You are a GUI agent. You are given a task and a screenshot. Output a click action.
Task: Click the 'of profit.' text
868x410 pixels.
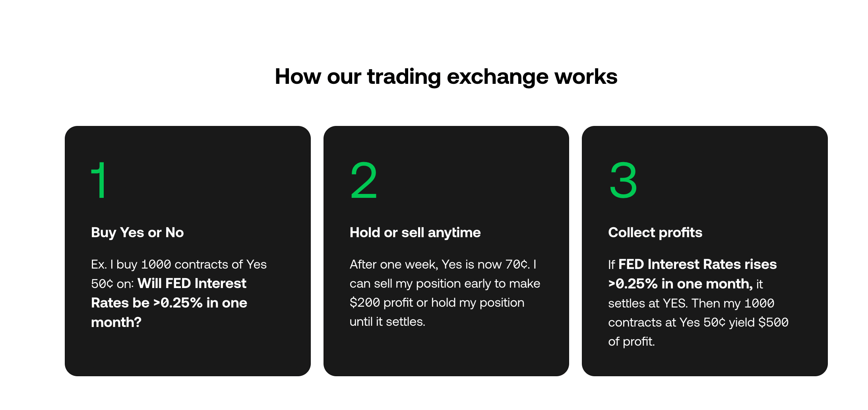click(x=632, y=341)
